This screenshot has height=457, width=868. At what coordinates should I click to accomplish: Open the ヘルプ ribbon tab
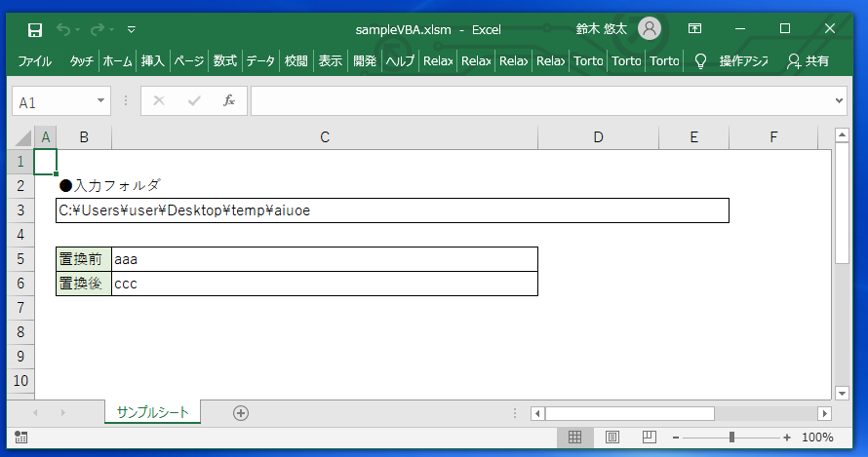click(x=400, y=60)
